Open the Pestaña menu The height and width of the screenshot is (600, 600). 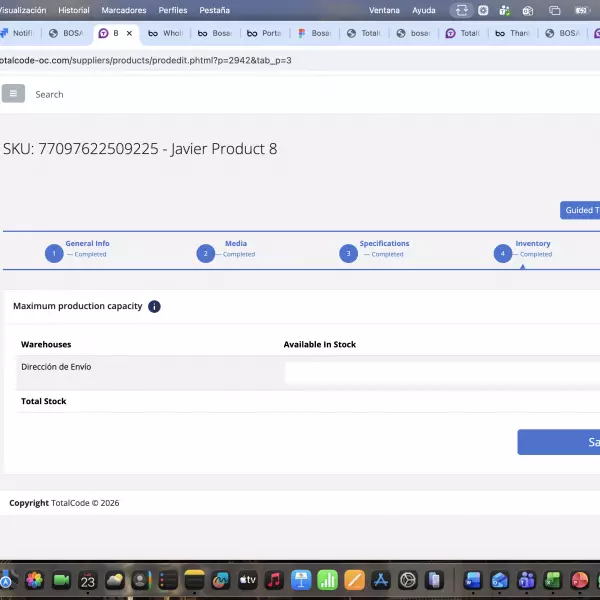215,10
